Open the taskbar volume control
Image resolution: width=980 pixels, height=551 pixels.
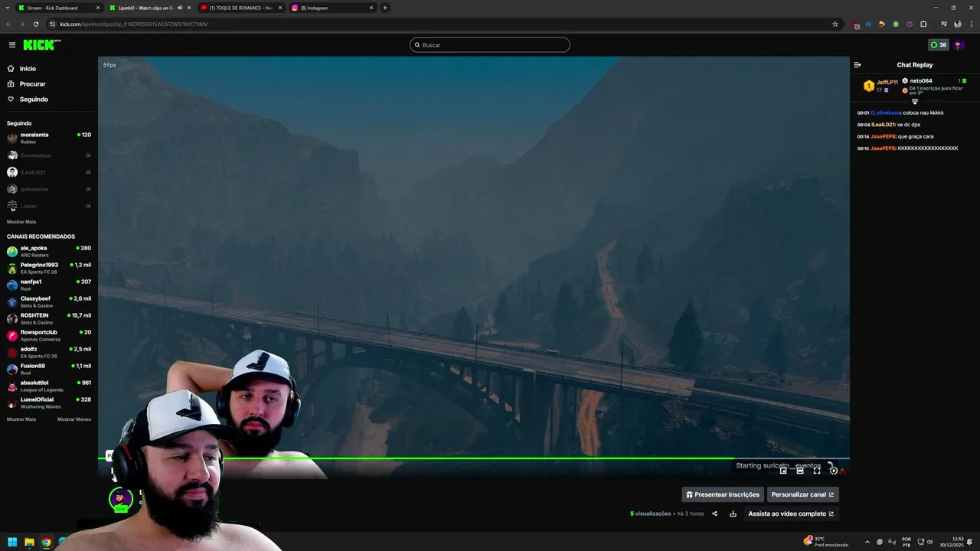[929, 542]
